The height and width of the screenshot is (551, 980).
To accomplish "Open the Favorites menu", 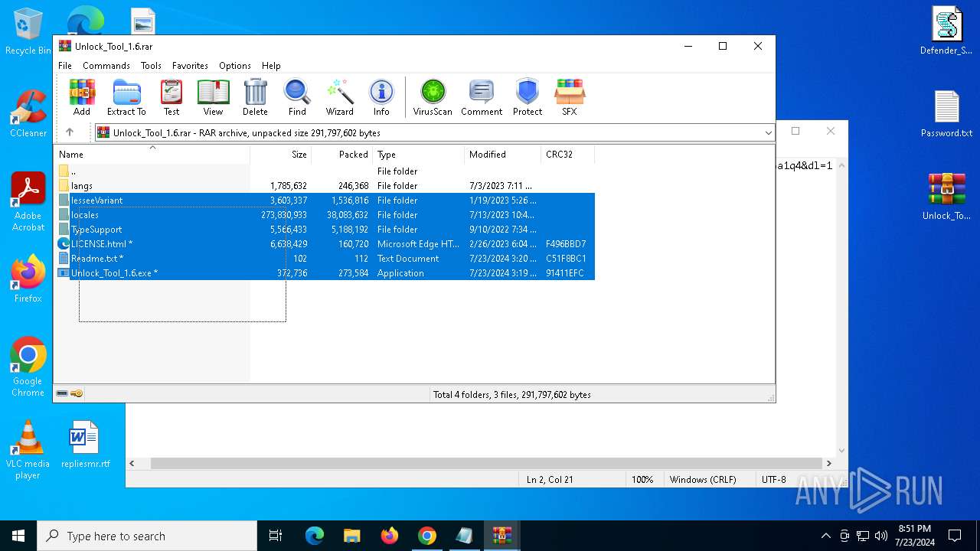I will [190, 66].
